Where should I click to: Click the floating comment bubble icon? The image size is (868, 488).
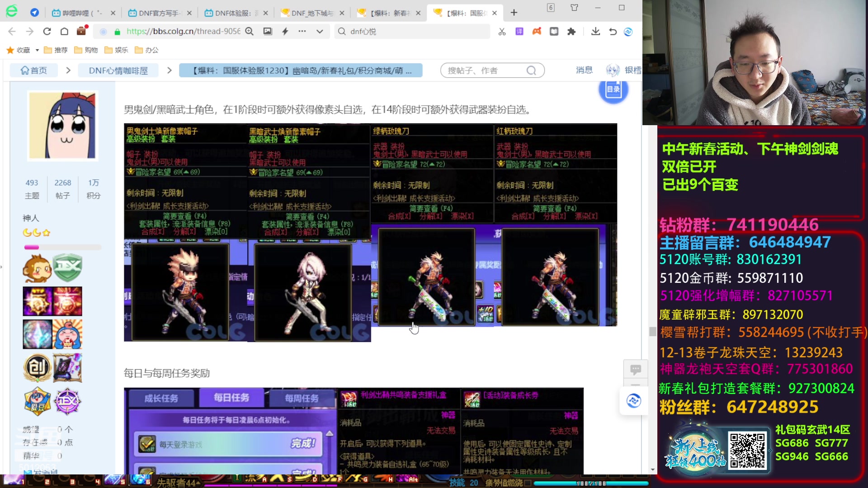pos(636,370)
